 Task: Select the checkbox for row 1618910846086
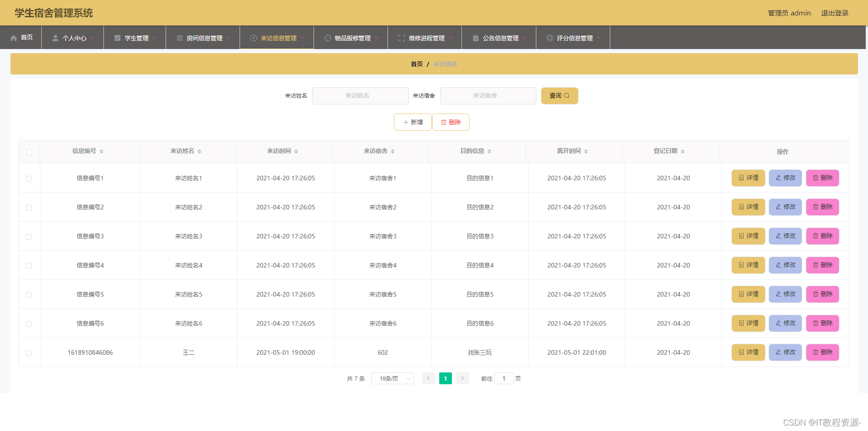(x=29, y=353)
